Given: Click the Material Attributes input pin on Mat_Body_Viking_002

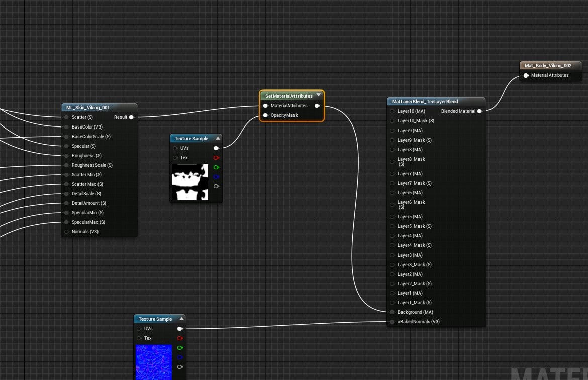Looking at the screenshot, I should (x=526, y=75).
